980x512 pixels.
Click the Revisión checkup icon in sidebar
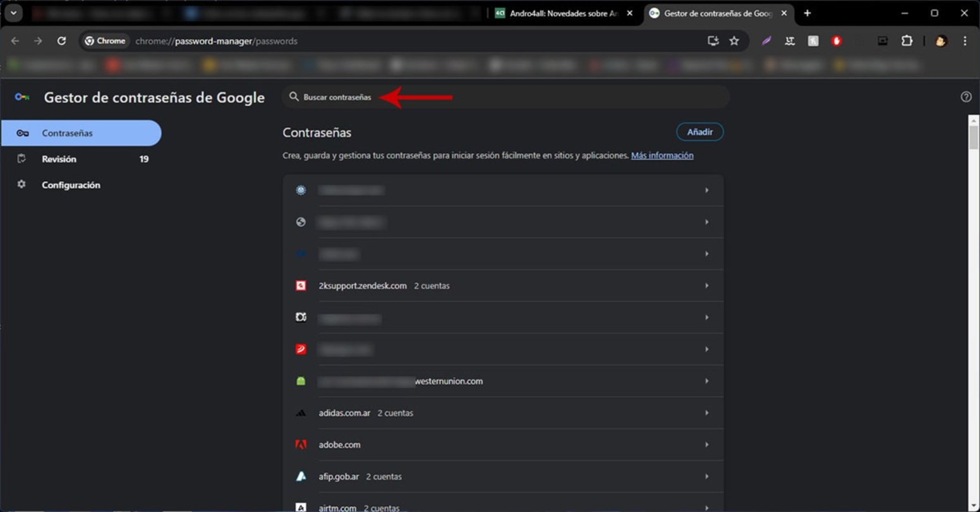point(21,159)
